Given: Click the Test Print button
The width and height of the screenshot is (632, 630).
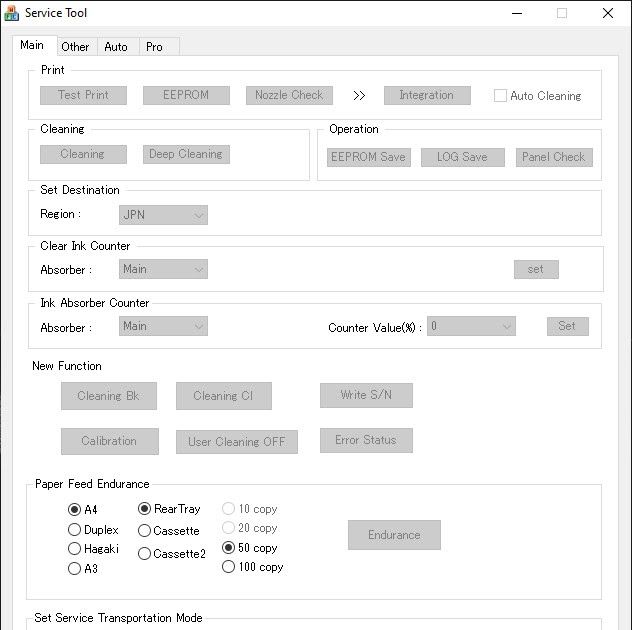Looking at the screenshot, I should click(x=83, y=95).
